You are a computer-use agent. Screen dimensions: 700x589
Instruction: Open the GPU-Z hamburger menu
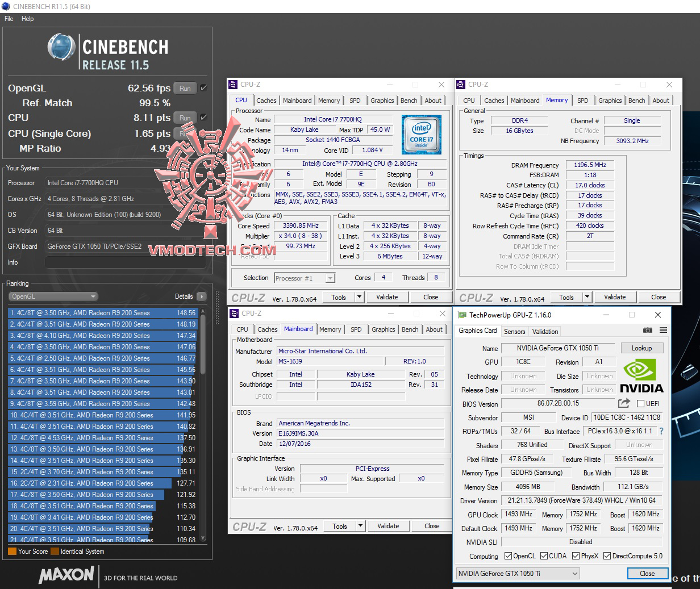(x=663, y=330)
